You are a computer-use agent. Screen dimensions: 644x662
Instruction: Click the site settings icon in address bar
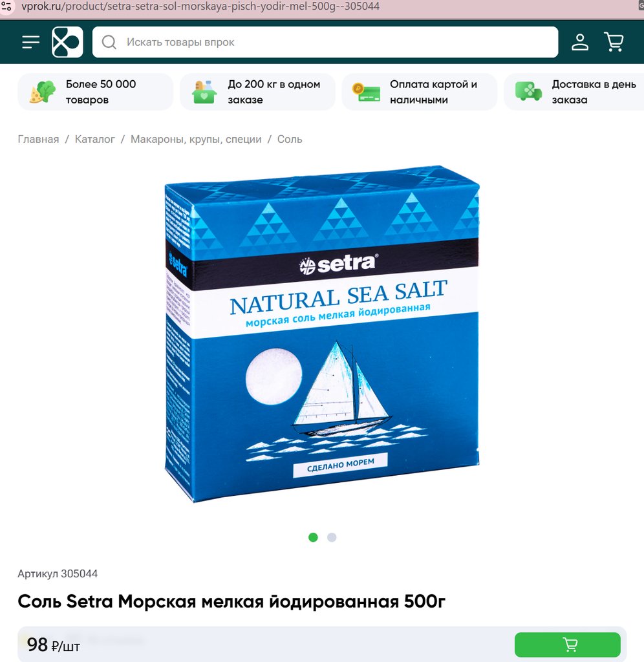pos(6,6)
